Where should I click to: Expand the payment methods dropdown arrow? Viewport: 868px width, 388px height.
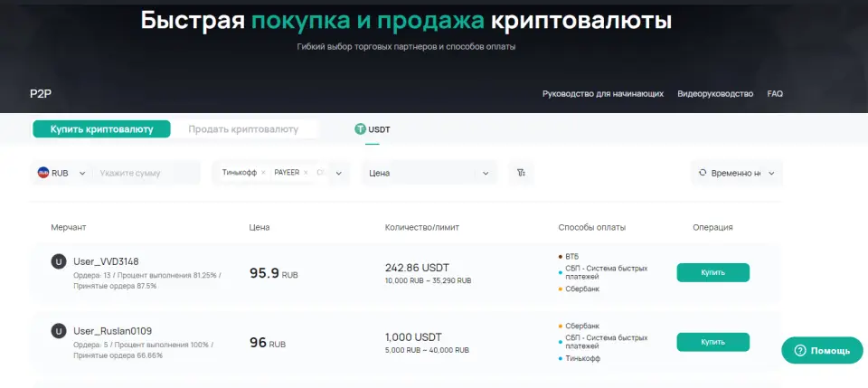[339, 174]
